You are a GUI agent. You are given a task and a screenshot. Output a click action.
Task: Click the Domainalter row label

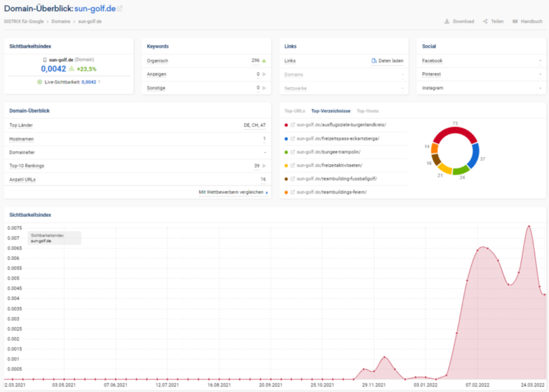point(22,153)
